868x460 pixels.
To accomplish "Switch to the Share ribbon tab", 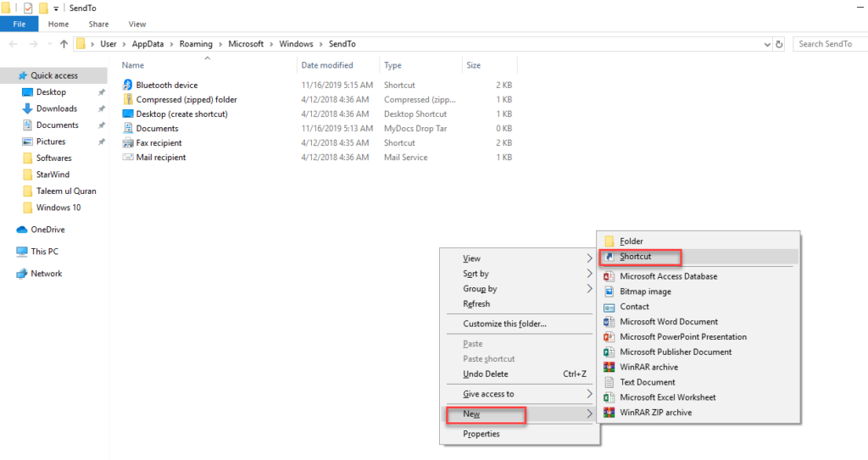I will 98,25.
